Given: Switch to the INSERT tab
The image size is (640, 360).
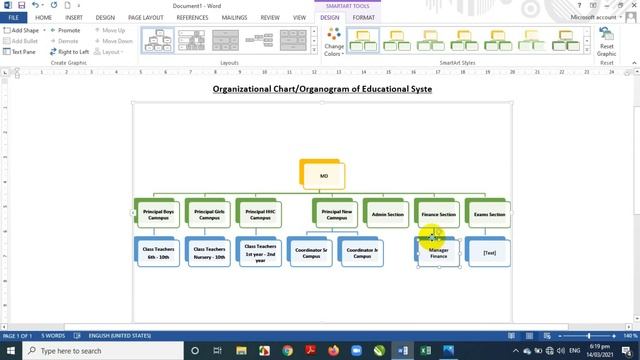Looking at the screenshot, I should click(74, 18).
